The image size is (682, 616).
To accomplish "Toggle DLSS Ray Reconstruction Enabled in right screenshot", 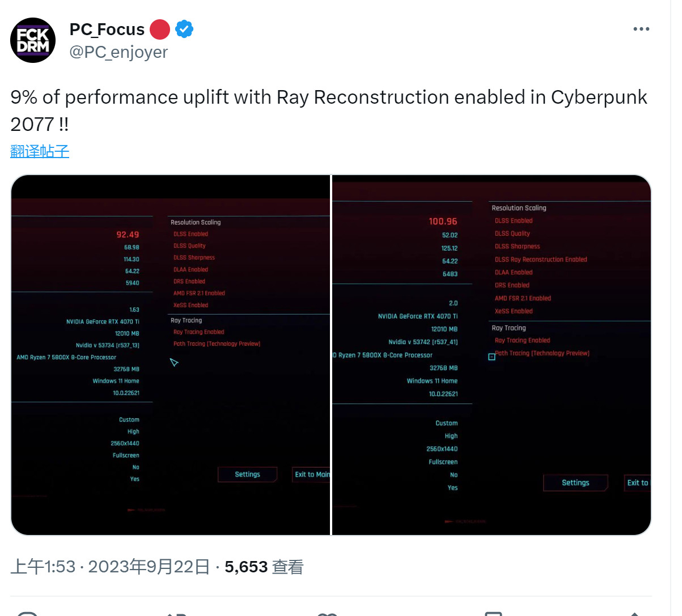I will pos(540,260).
